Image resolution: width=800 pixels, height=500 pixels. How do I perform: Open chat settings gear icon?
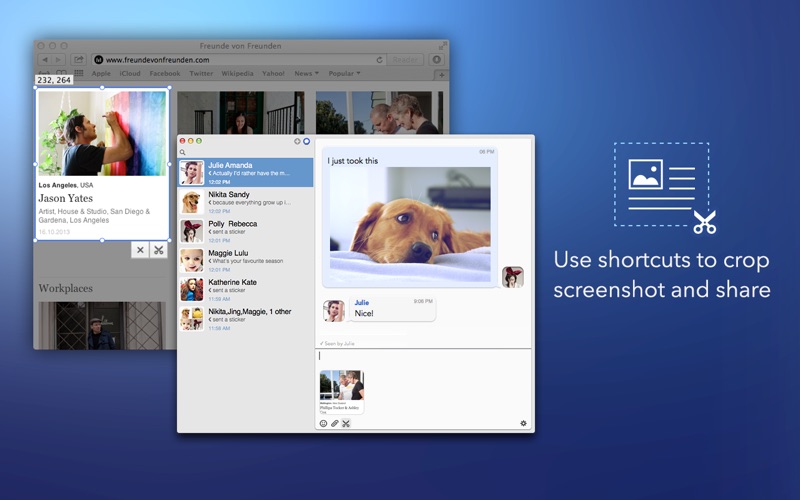point(523,424)
